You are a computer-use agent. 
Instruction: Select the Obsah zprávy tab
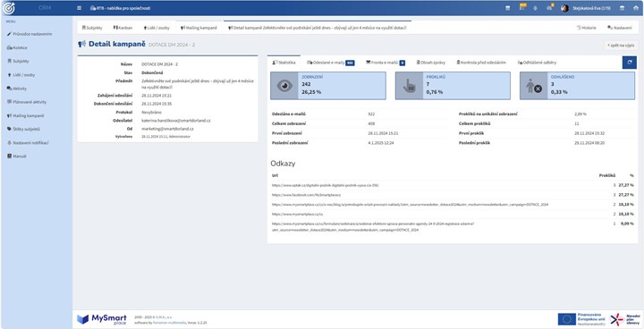point(431,63)
